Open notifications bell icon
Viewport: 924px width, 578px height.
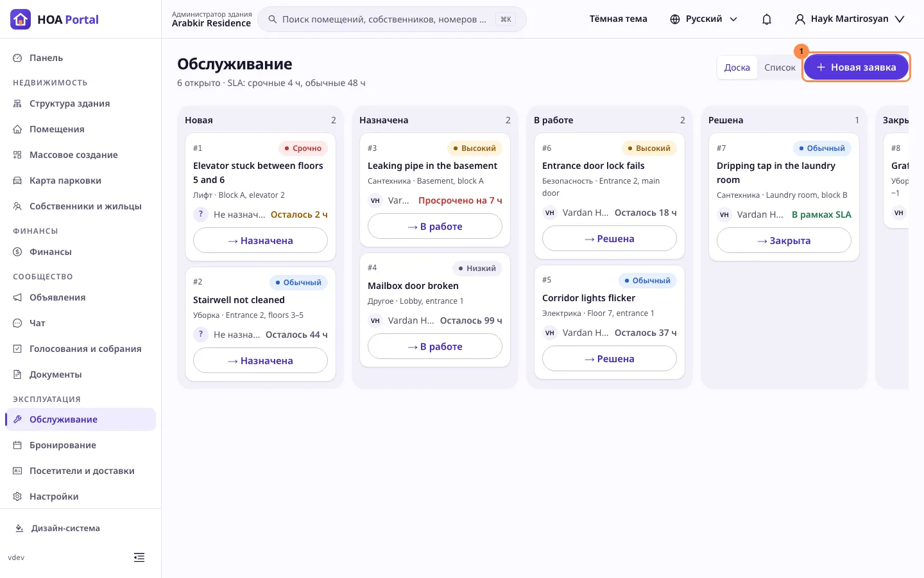pyautogui.click(x=767, y=19)
